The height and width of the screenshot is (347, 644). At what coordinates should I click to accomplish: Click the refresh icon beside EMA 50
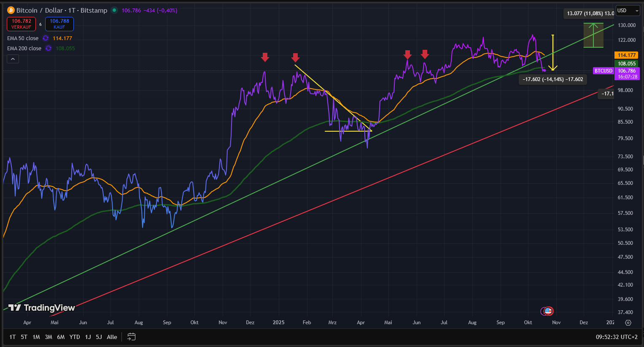point(46,38)
